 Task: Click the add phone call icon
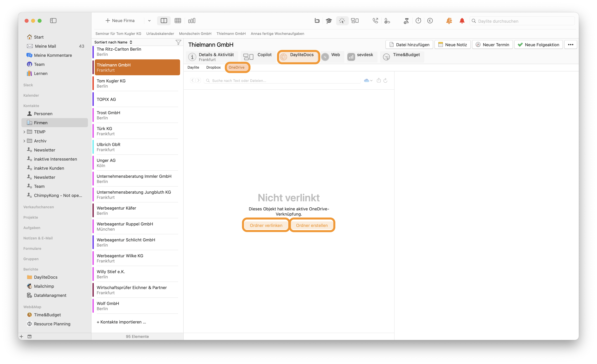387,21
